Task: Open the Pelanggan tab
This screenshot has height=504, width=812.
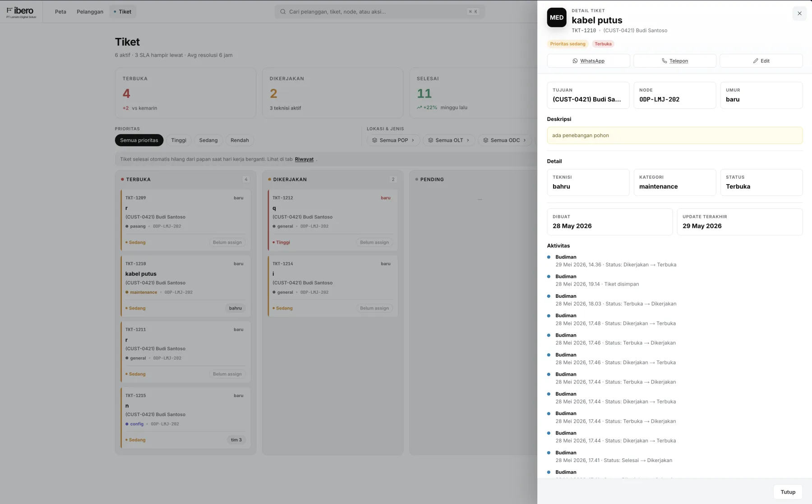Action: tap(90, 12)
